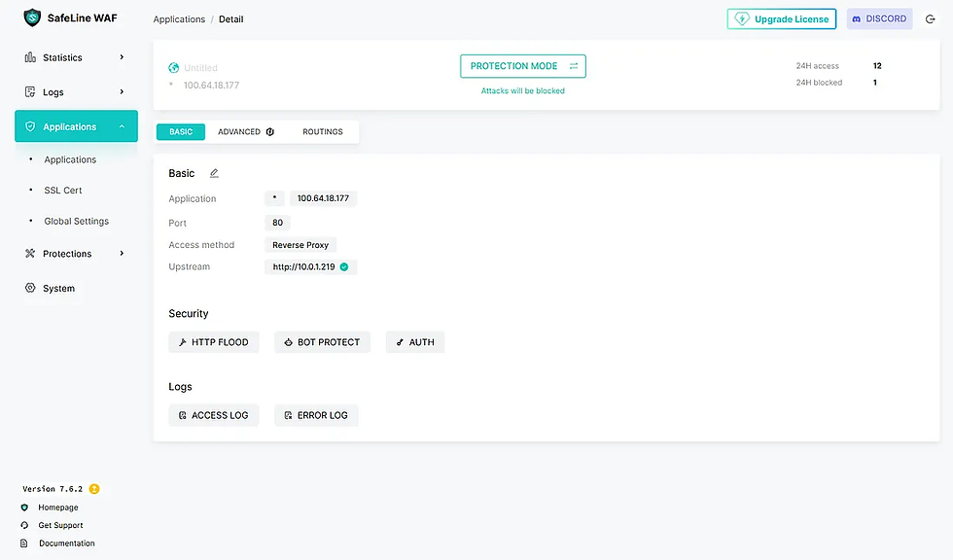The image size is (953, 560).
Task: Open the AUTH security setting
Action: 415,341
